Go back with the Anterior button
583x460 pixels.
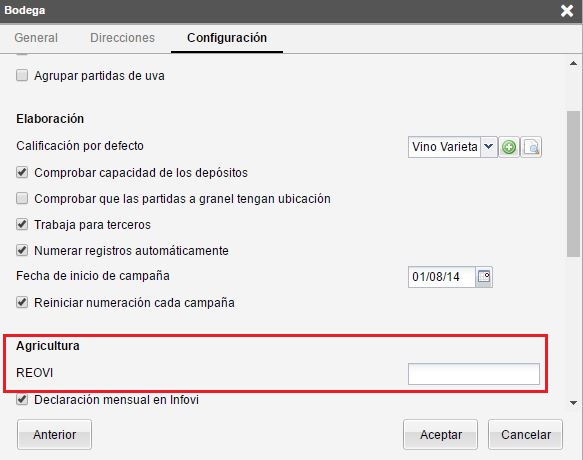click(54, 435)
